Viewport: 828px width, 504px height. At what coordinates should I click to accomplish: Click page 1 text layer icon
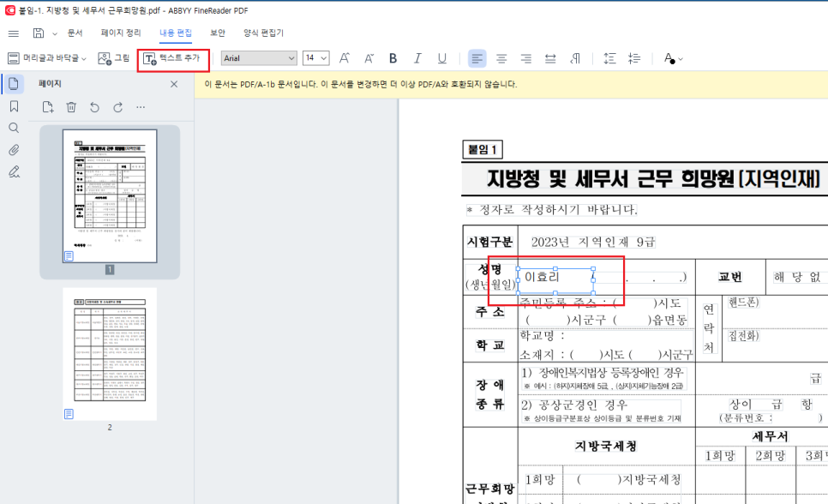click(x=69, y=256)
